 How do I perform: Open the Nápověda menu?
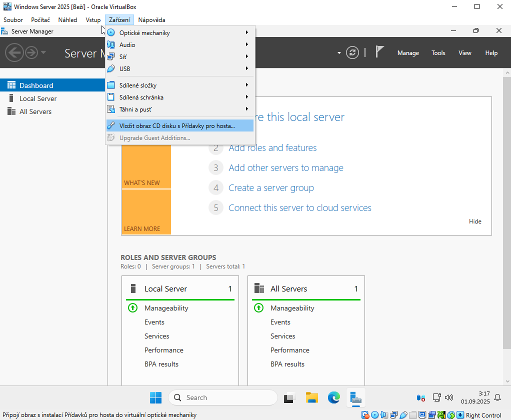151,20
